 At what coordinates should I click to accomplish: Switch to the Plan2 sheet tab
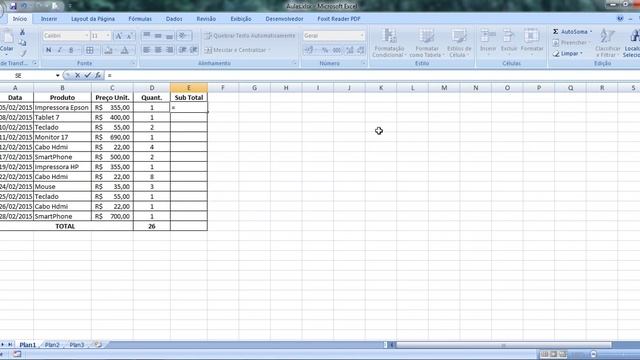click(x=52, y=345)
